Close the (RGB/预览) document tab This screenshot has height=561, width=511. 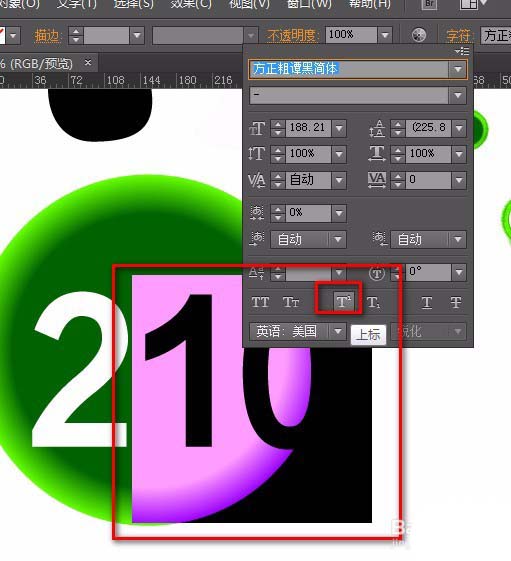pos(88,63)
